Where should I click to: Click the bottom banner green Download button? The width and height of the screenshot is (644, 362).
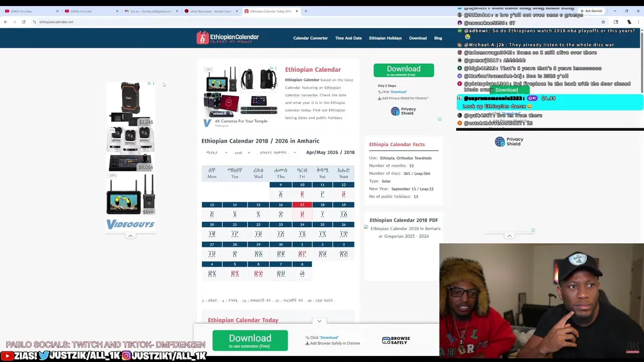coord(250,340)
